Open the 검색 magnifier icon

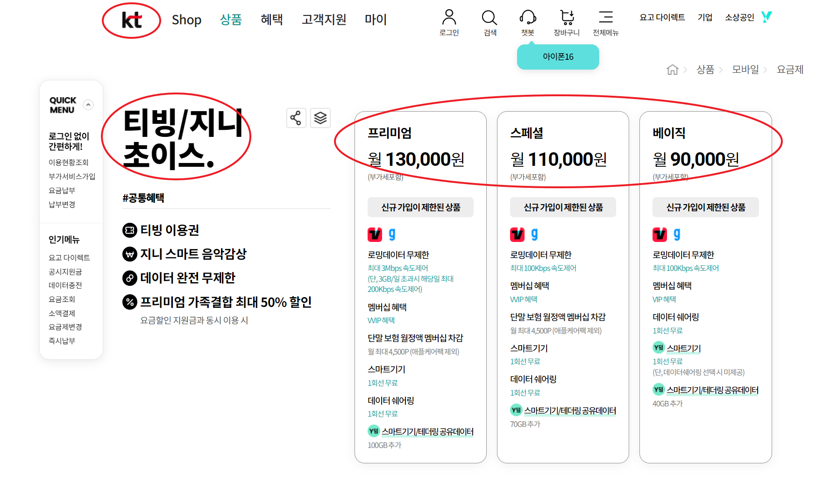(x=490, y=17)
